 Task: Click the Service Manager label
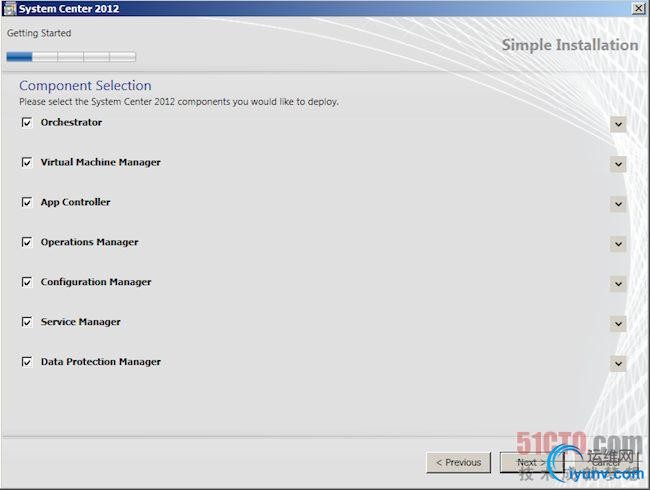(81, 322)
